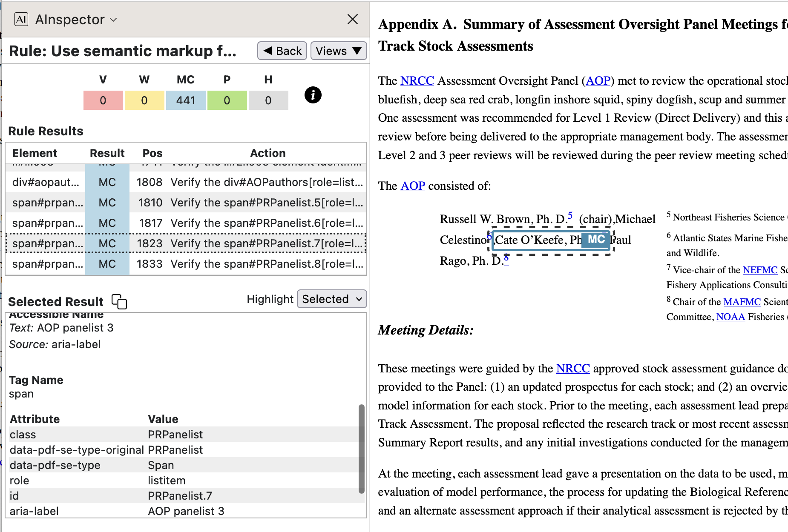
Task: Close the AInspector sidebar panel
Action: 352,19
